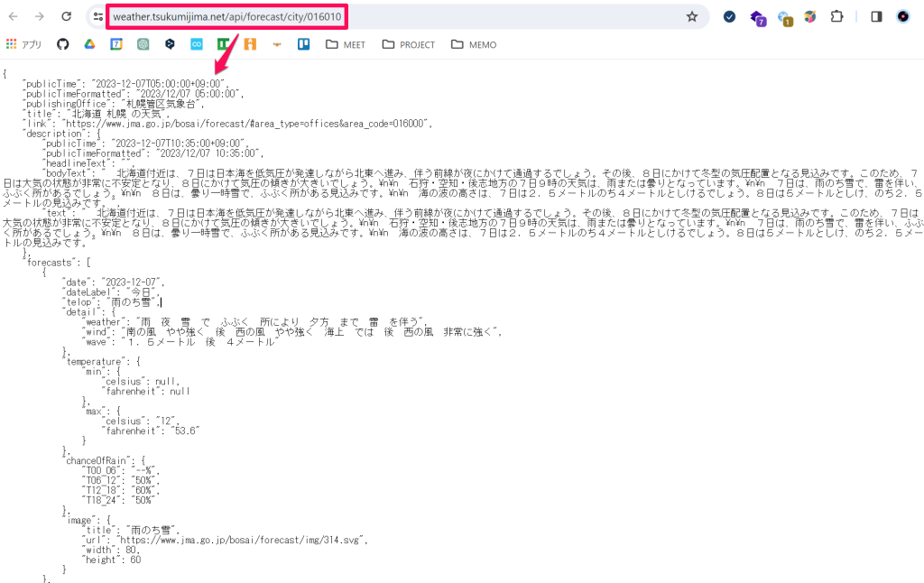Screen dimensions: 924x583
Task: Open the profile avatar menu
Action: [902, 16]
